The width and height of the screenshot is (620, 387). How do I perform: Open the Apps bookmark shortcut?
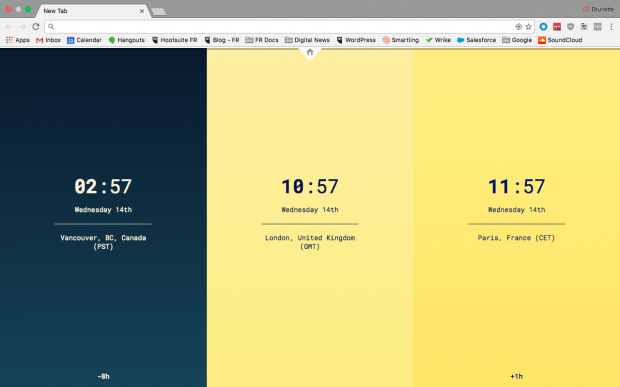tap(18, 40)
